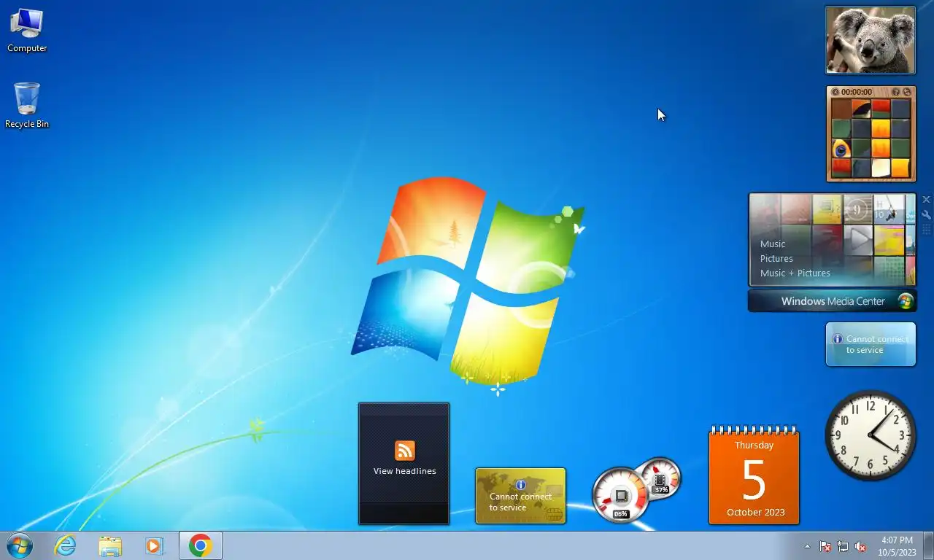
Task: Open the Action Center flag tray icon
Action: 825,546
